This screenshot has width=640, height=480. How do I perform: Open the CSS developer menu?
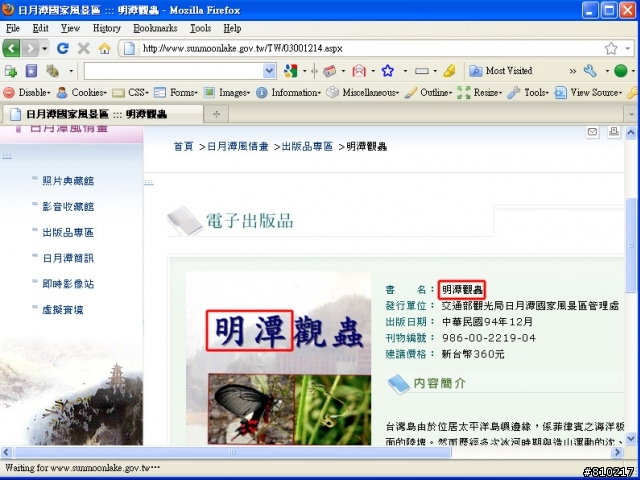(131, 93)
